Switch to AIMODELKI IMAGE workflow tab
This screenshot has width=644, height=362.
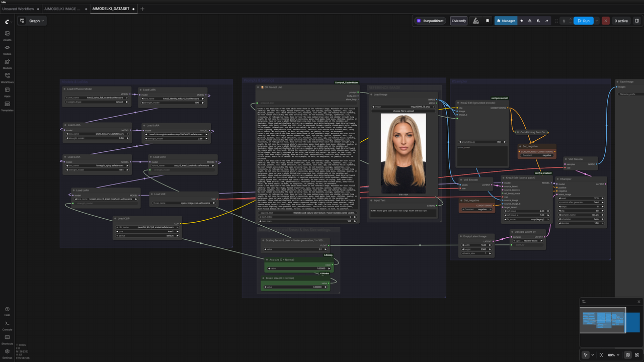click(x=65, y=9)
